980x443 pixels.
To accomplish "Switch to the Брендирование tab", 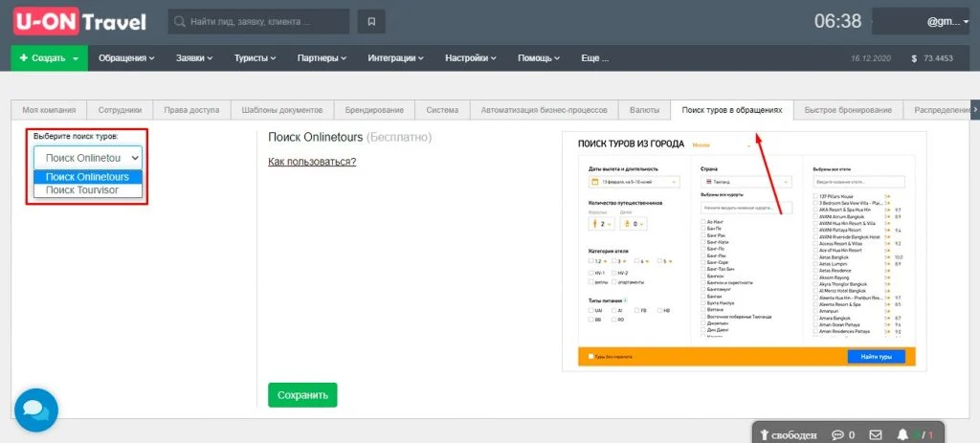I will tap(374, 110).
